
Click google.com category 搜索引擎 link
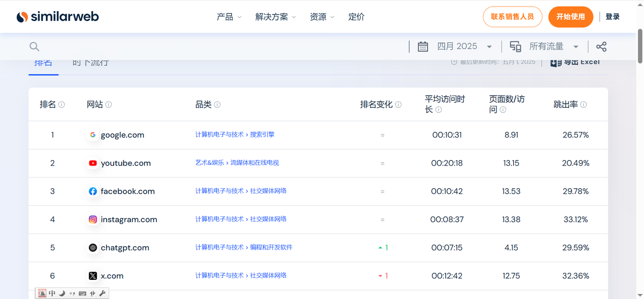click(x=262, y=135)
